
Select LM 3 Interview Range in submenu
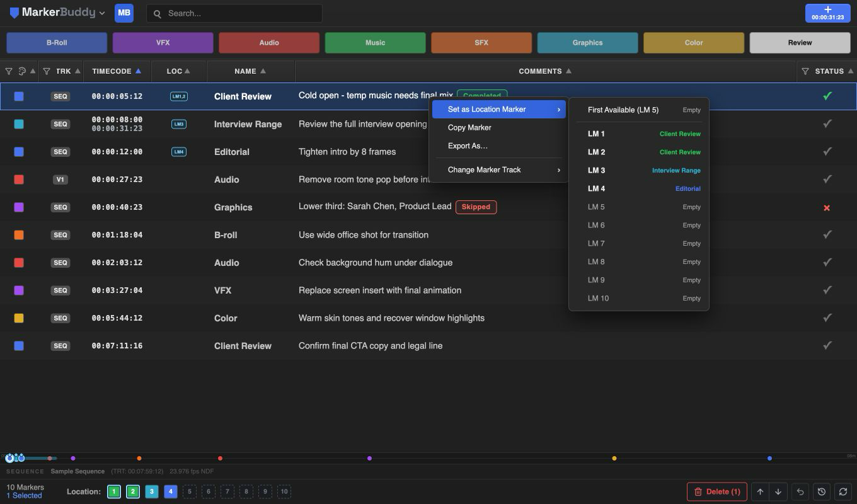pyautogui.click(x=639, y=170)
